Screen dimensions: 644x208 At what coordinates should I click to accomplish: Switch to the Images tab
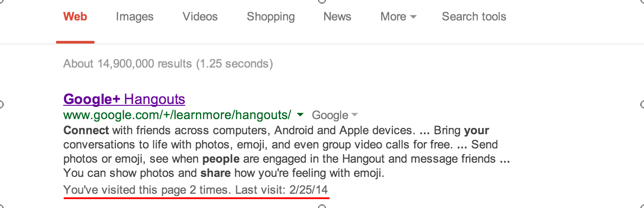[x=135, y=17]
